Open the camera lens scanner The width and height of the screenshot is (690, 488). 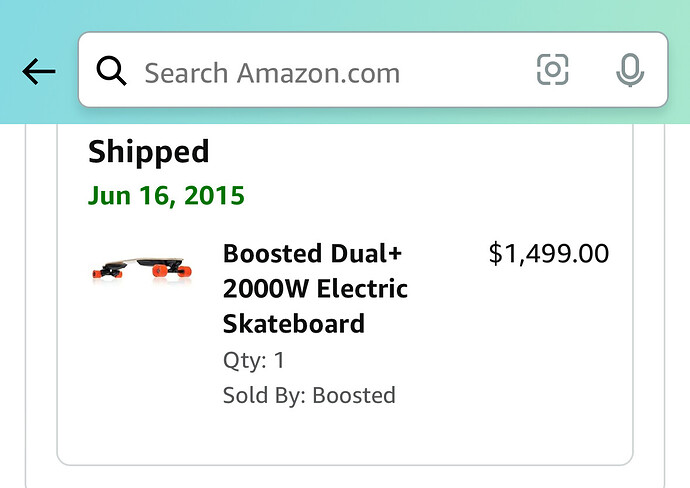552,70
